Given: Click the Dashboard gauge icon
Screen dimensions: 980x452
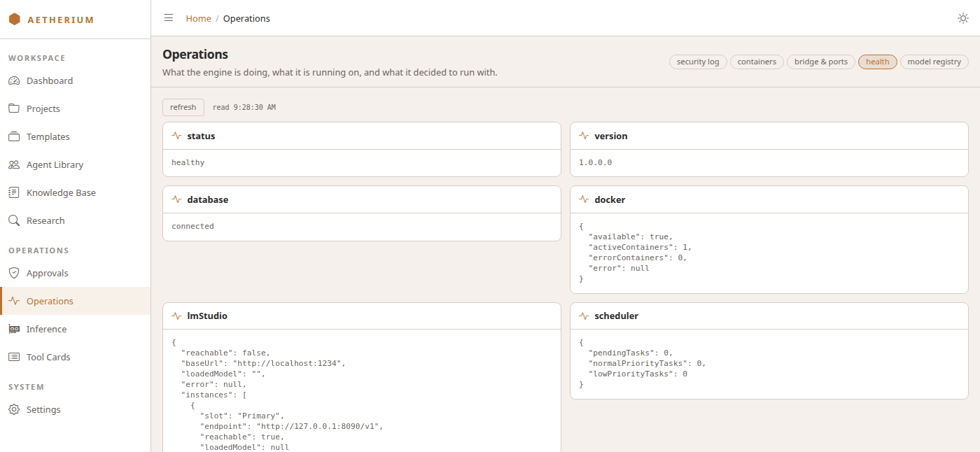Looking at the screenshot, I should (14, 80).
